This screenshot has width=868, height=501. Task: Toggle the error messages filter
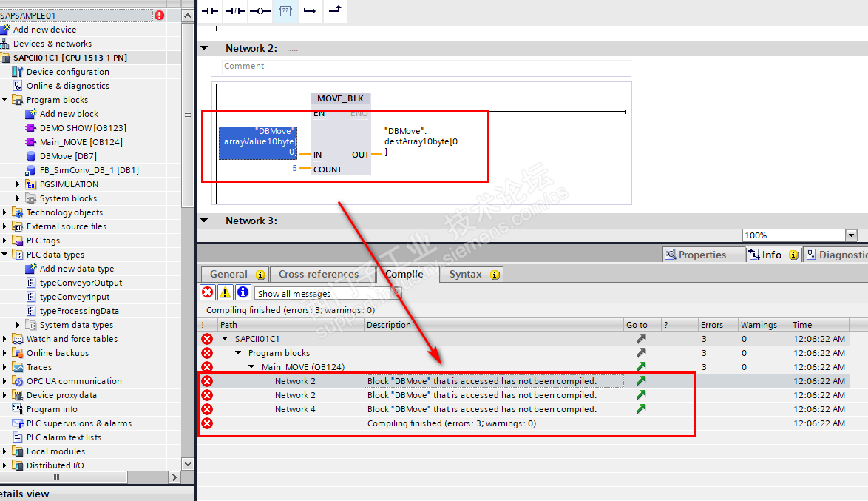[x=208, y=292]
